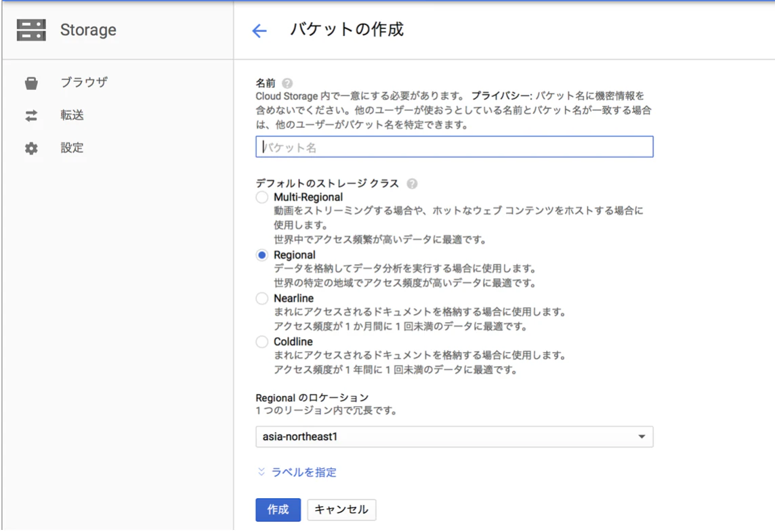775x532 pixels.
Task: Expand the ラベルを指定 section
Action: [303, 472]
